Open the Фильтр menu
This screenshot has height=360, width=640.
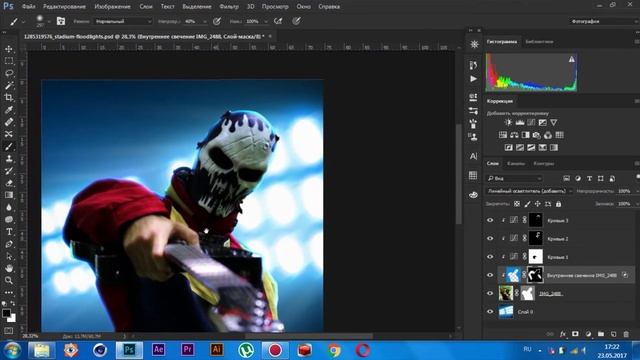229,7
